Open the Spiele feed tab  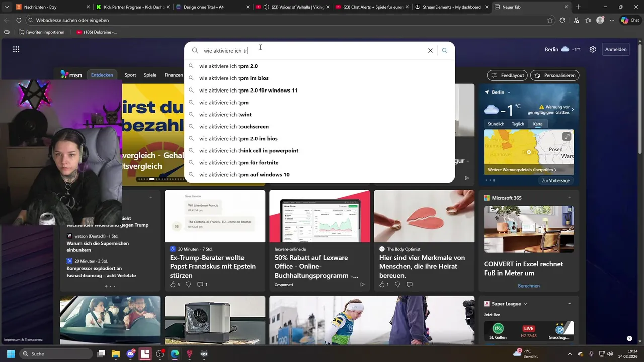click(x=150, y=75)
